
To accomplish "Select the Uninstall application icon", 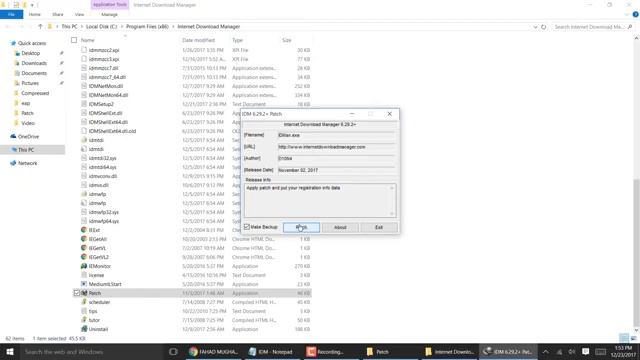I will [x=84, y=329].
